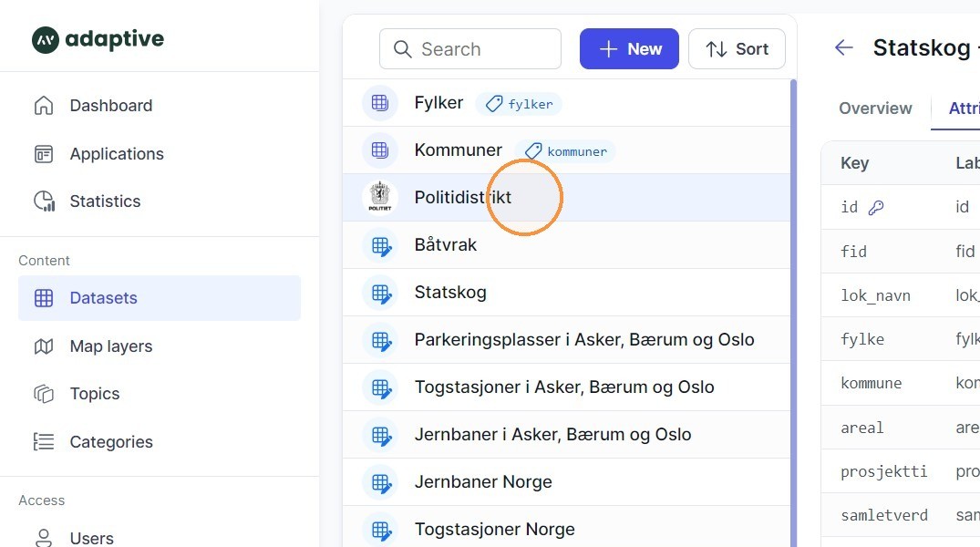This screenshot has width=980, height=547.
Task: Open the Jernbaner Norge dataset
Action: click(566, 482)
